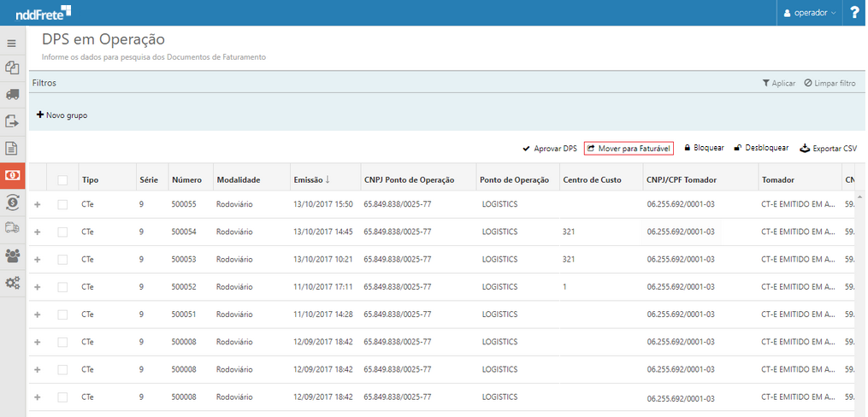Add a filter with Novo grupo

pyautogui.click(x=62, y=115)
